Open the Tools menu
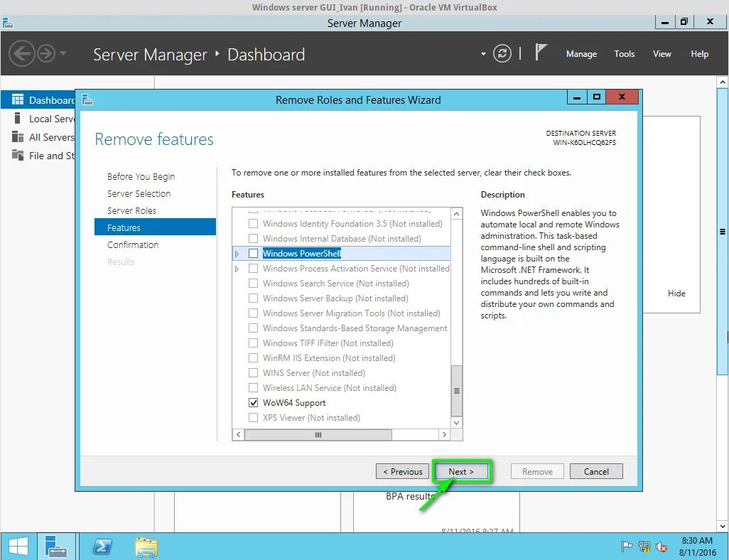 tap(624, 54)
